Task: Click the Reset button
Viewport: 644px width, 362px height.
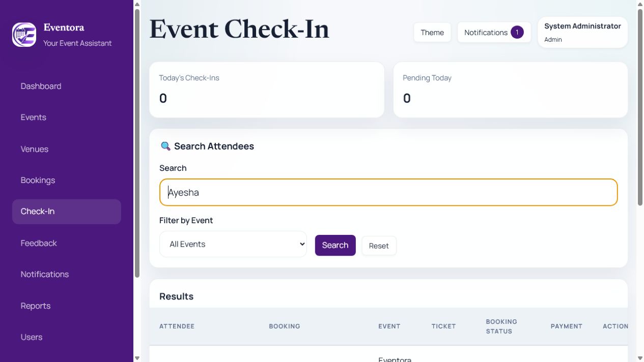Action: tap(379, 246)
